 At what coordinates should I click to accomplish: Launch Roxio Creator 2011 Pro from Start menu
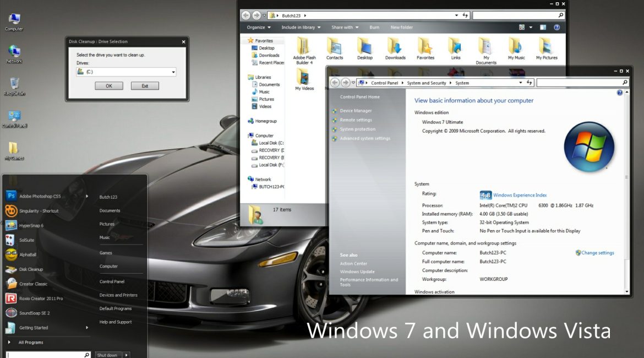tap(41, 299)
